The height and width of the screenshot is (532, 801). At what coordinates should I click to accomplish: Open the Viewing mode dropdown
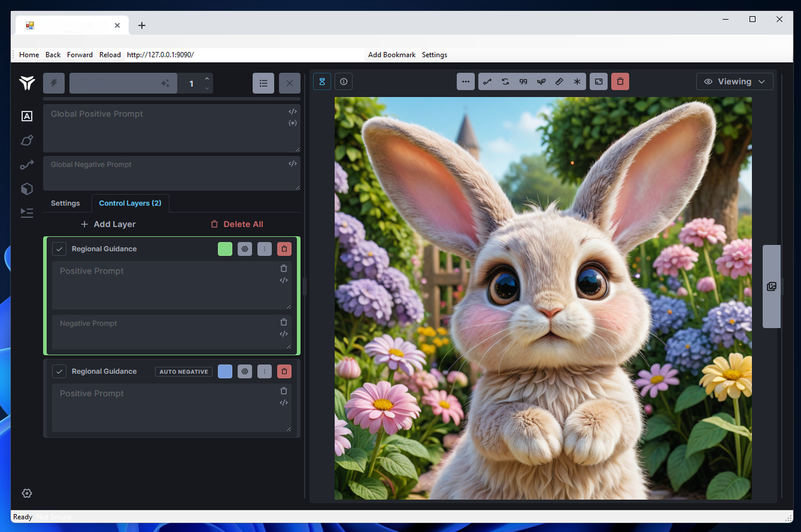pos(735,81)
